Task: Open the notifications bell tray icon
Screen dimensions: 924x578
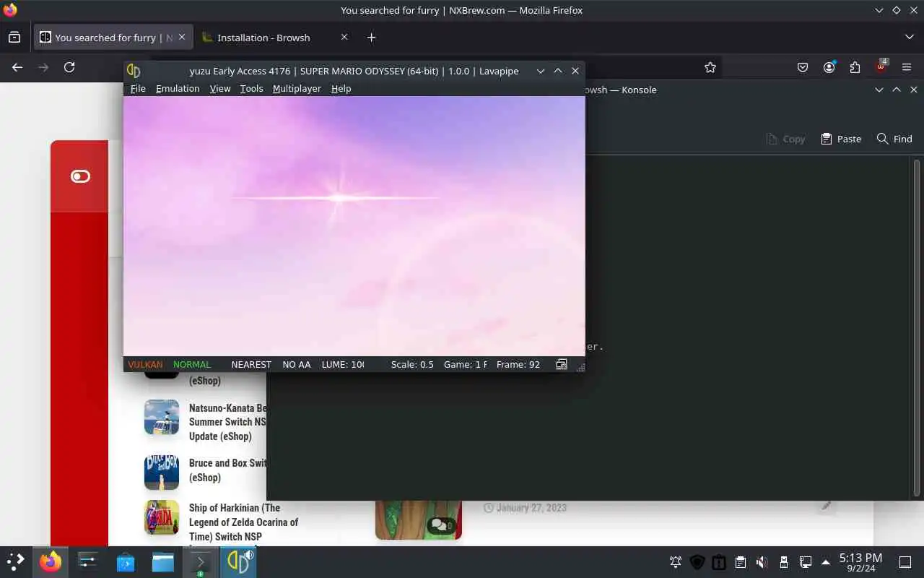Action: tap(676, 562)
